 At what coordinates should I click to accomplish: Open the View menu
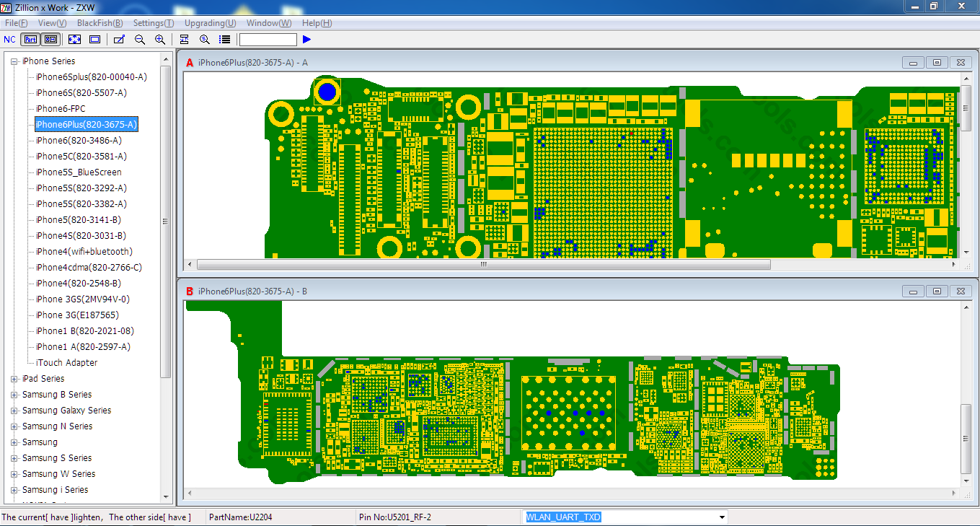tap(52, 23)
